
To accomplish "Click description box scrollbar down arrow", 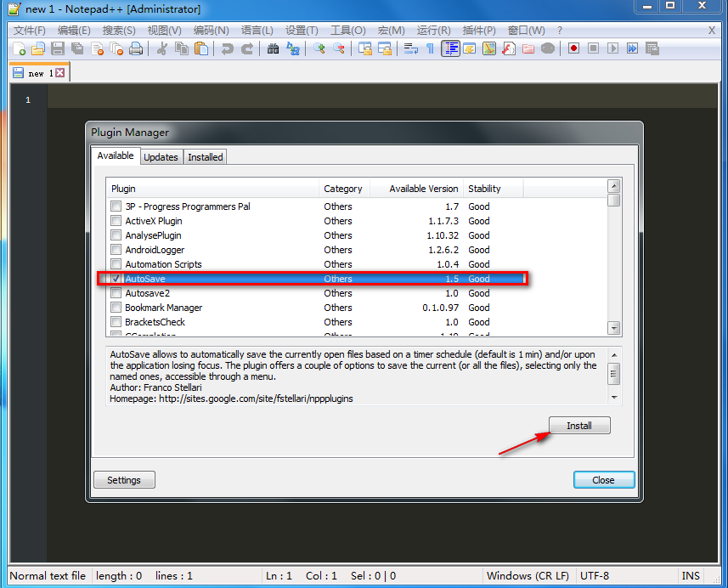I will click(x=614, y=398).
